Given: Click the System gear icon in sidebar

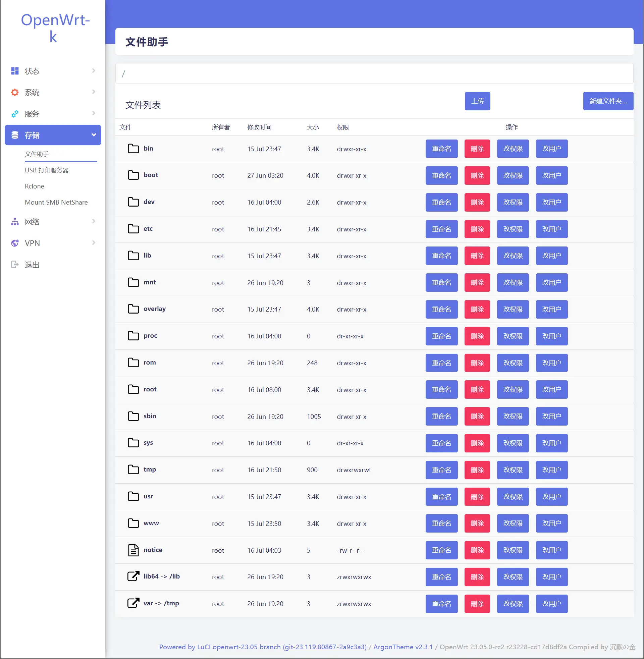Looking at the screenshot, I should click(x=14, y=92).
